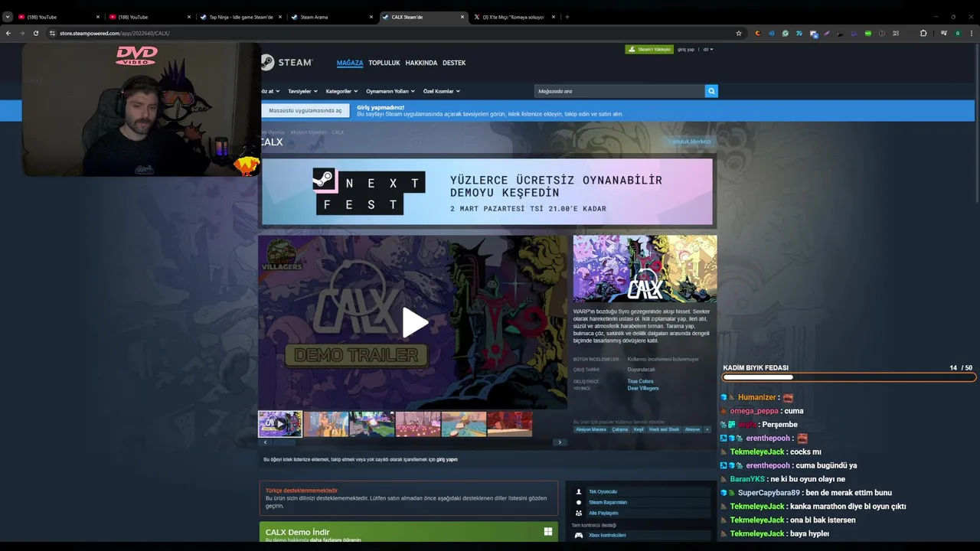Open the dil language dropdown
Image resolution: width=980 pixels, height=551 pixels.
[708, 49]
